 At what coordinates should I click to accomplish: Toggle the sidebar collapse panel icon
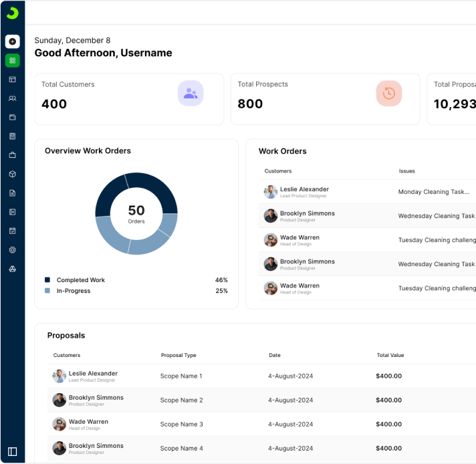(12, 451)
